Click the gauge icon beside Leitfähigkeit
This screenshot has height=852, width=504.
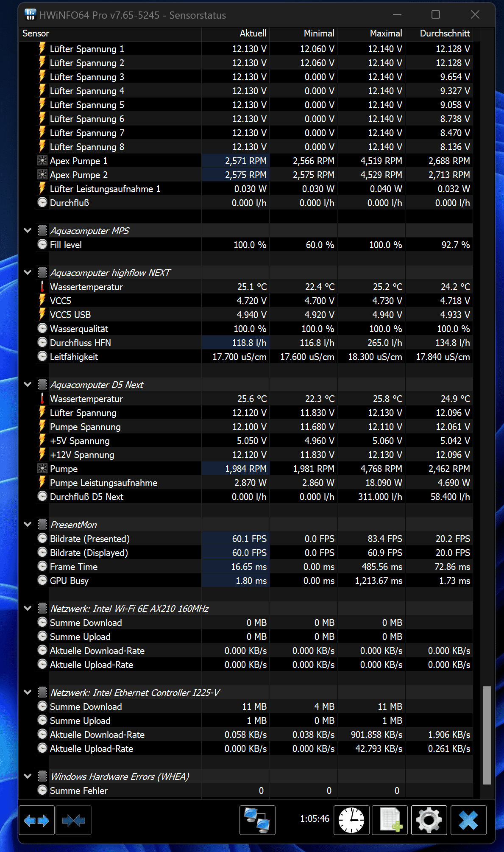(x=42, y=357)
